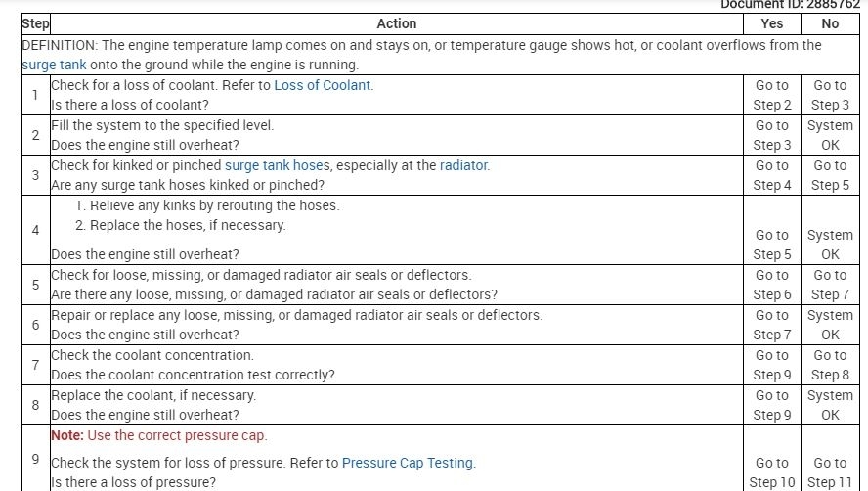
Task: Click the "Action" column header
Action: click(396, 23)
